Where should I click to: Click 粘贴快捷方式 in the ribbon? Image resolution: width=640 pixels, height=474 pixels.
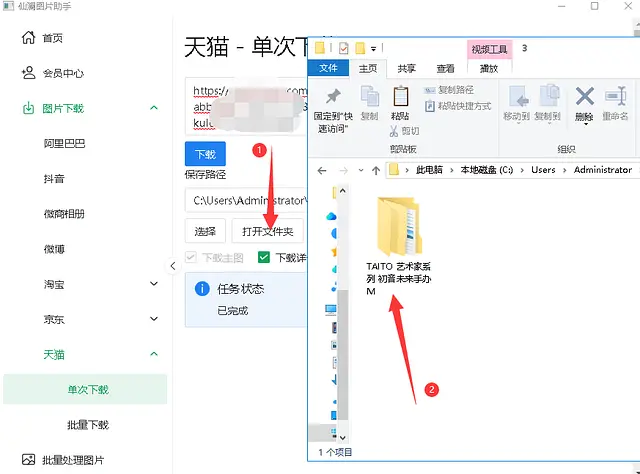tap(458, 107)
